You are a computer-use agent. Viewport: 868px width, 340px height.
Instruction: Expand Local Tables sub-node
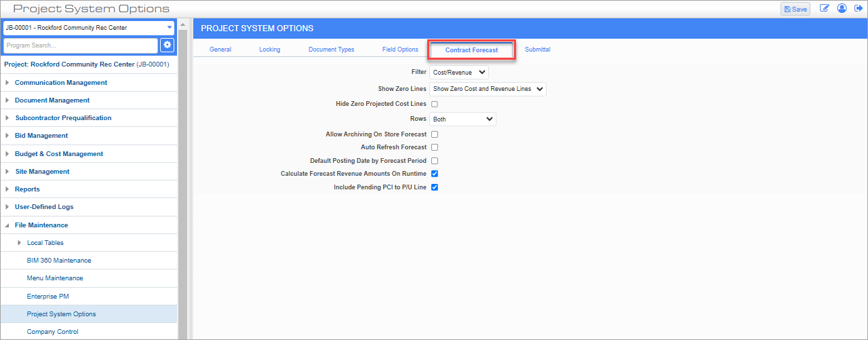[x=19, y=243]
